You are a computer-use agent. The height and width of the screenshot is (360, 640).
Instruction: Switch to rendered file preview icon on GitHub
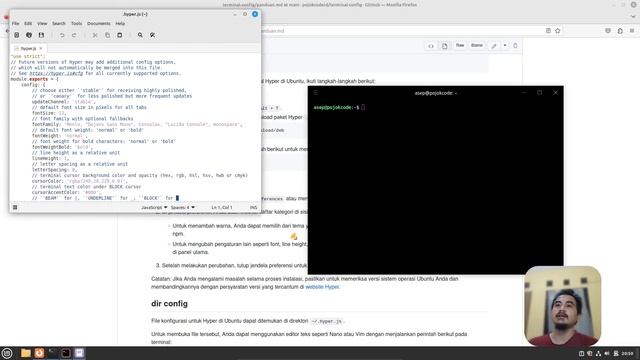pyautogui.click(x=444, y=46)
